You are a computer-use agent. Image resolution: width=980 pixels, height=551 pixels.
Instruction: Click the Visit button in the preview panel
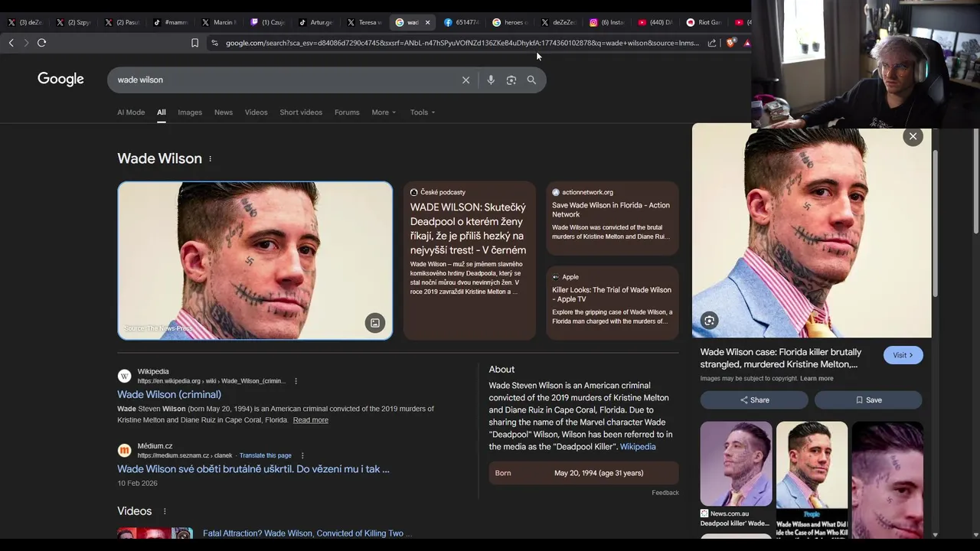[x=903, y=355]
